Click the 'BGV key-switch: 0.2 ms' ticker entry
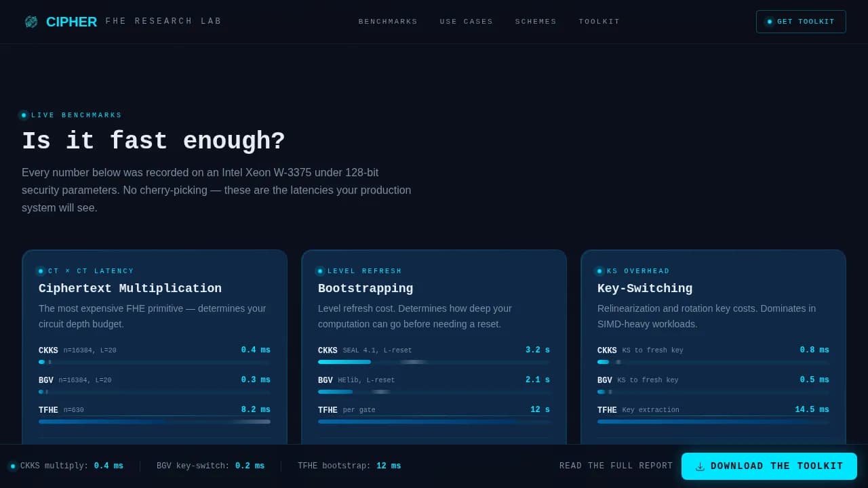This screenshot has height=488, width=868. point(210,466)
